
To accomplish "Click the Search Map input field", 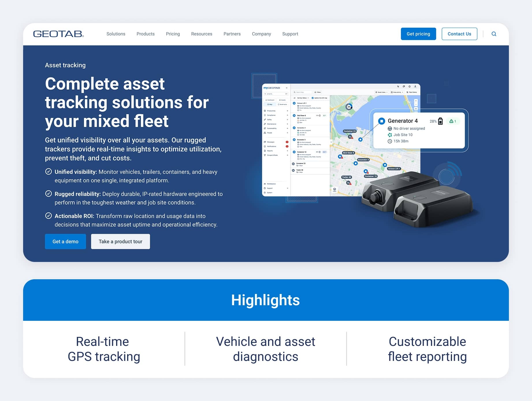I will [303, 92].
